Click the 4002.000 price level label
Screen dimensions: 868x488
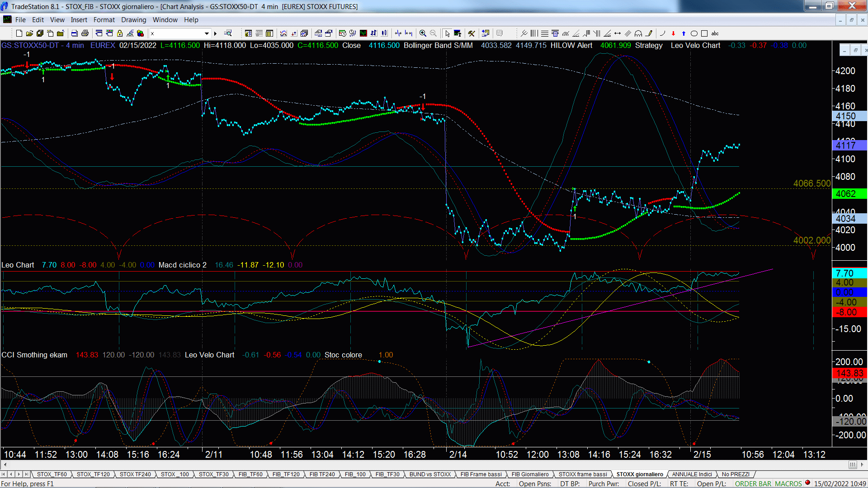coord(812,240)
